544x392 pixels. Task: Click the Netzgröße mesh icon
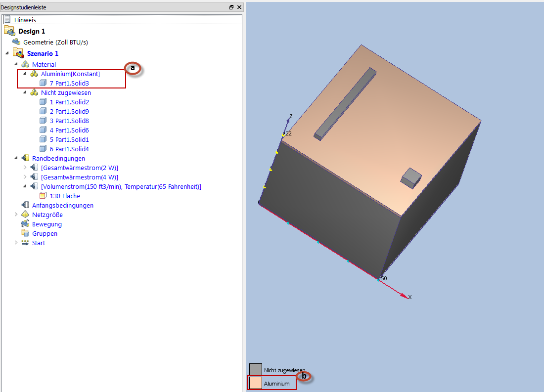25,214
